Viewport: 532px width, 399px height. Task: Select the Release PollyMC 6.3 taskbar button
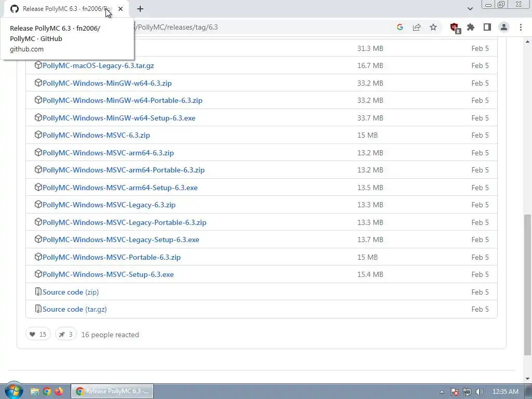tap(112, 391)
